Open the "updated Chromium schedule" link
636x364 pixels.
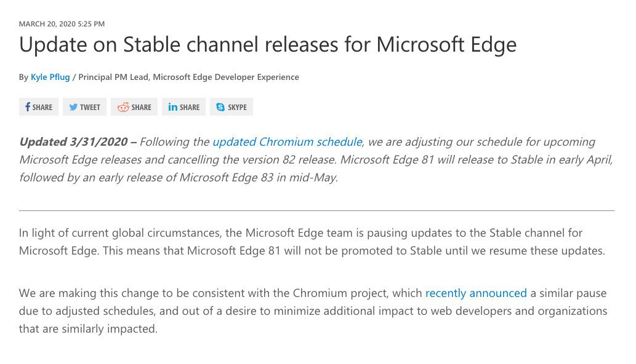[287, 142]
